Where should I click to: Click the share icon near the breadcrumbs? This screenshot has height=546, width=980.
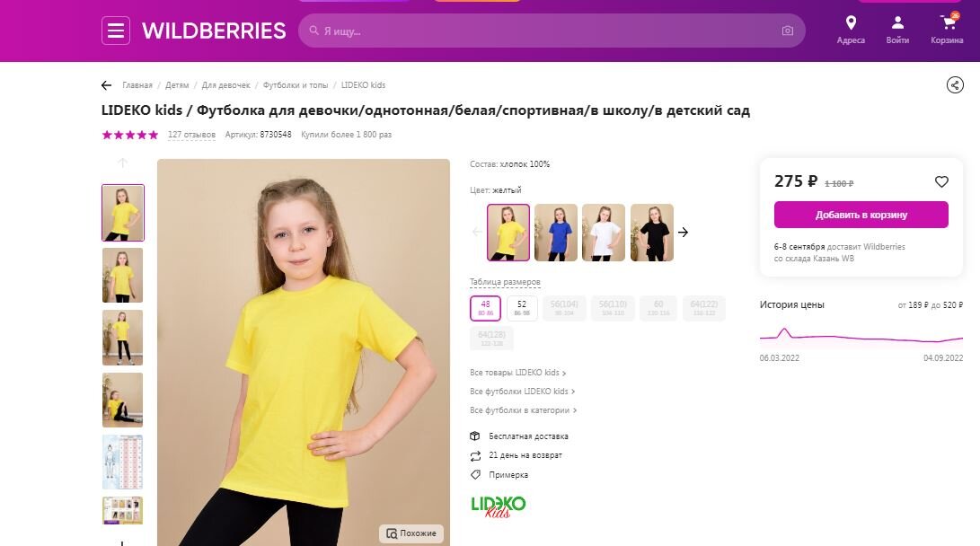click(954, 85)
